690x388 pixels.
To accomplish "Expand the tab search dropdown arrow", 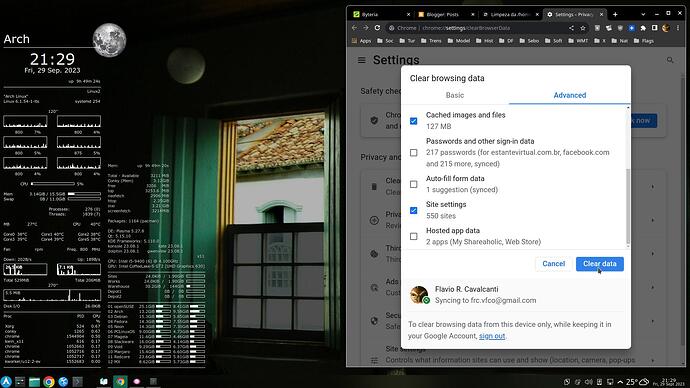I will click(x=643, y=14).
